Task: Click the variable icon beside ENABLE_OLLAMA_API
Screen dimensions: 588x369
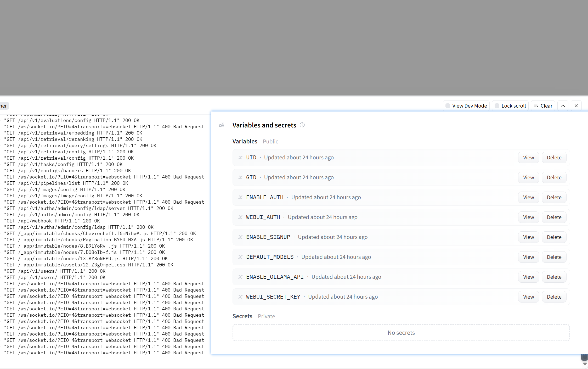Action: 240,277
